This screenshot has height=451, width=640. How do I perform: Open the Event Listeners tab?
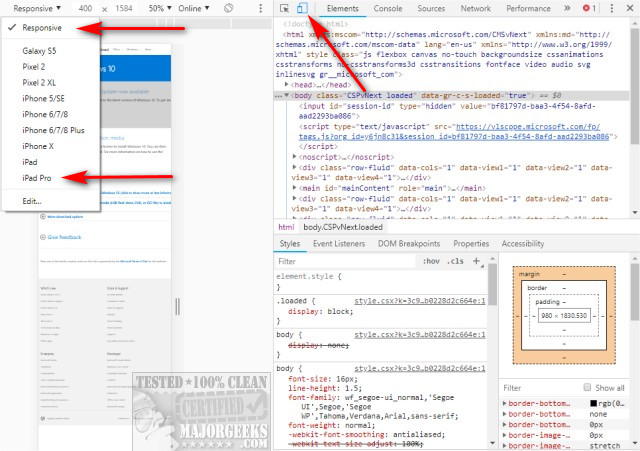click(x=339, y=244)
